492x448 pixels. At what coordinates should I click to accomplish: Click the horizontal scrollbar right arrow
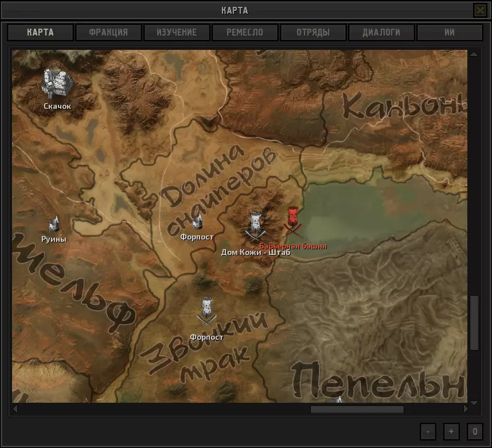point(466,409)
